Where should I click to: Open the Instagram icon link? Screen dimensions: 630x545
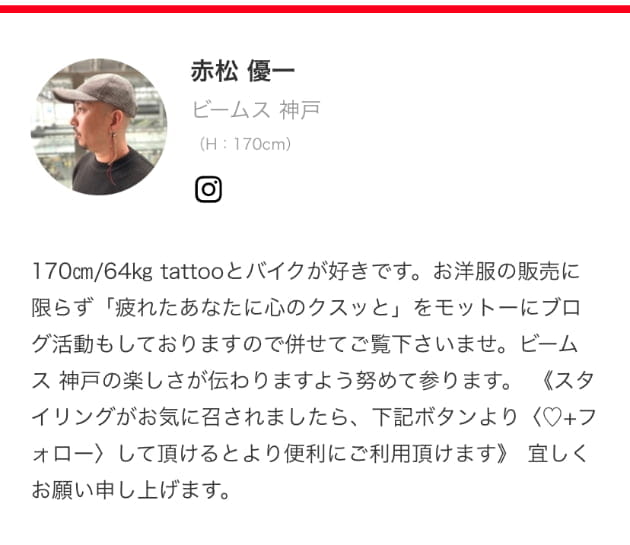click(208, 189)
